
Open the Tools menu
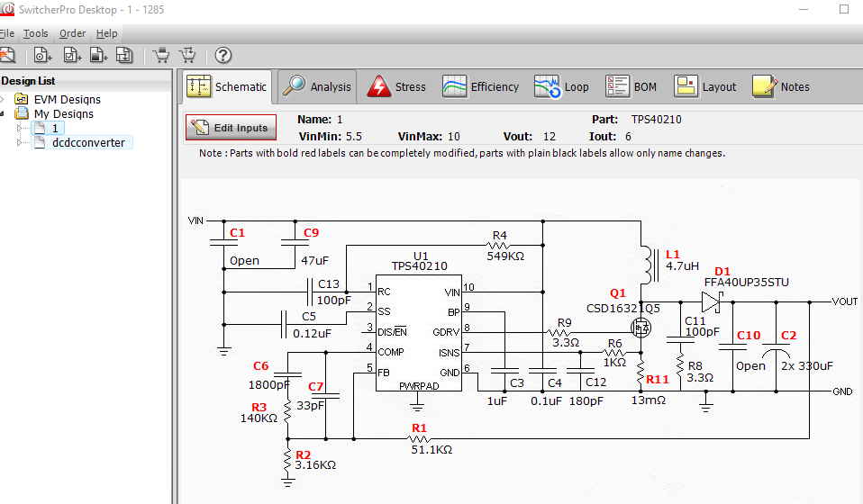pyautogui.click(x=36, y=33)
